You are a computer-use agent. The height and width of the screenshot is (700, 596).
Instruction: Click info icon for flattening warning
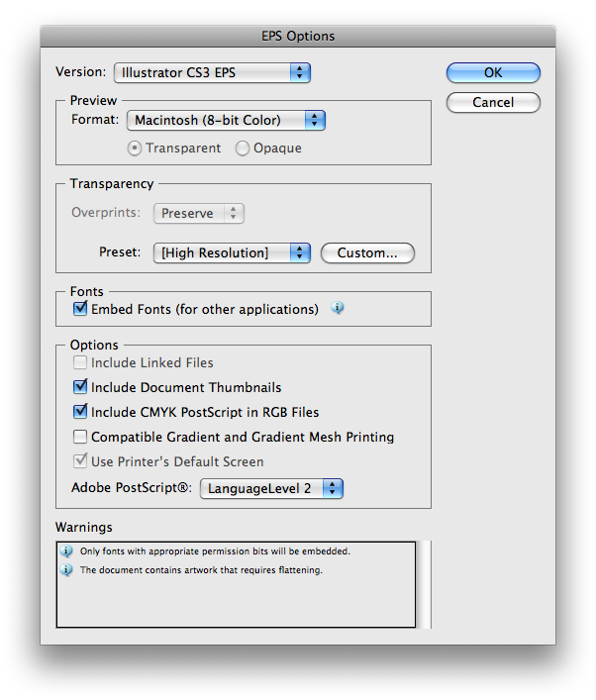tap(66, 569)
